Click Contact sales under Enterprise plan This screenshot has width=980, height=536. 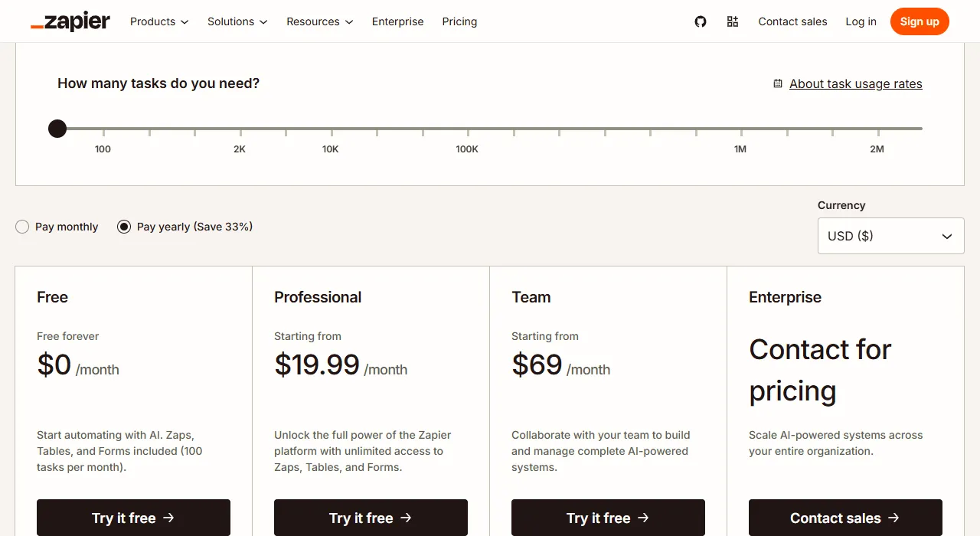(845, 518)
